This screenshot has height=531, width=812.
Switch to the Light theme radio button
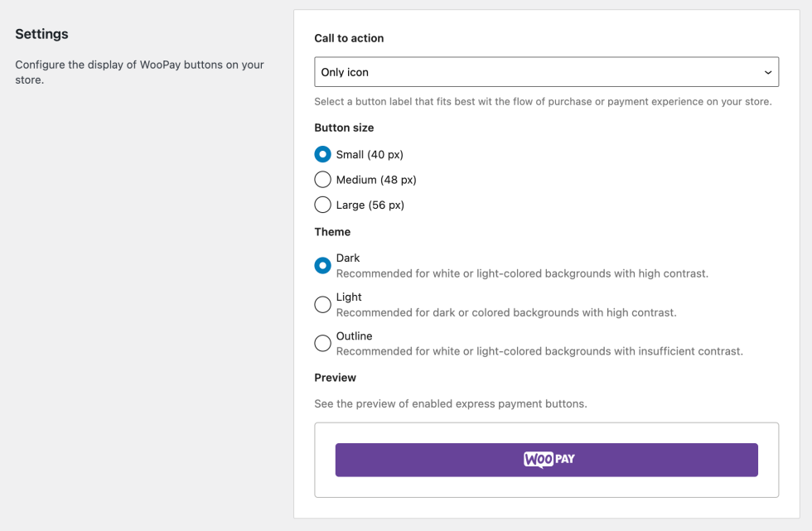[323, 305]
